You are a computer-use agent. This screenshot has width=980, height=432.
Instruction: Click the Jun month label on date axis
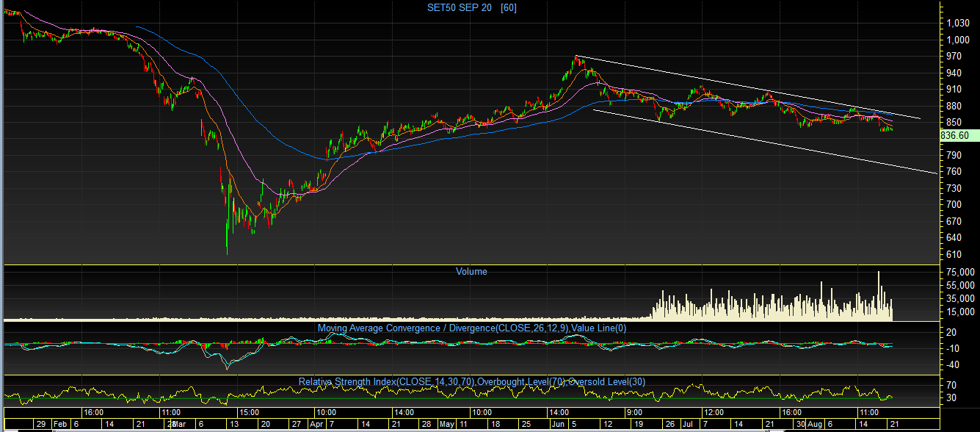pos(558,425)
